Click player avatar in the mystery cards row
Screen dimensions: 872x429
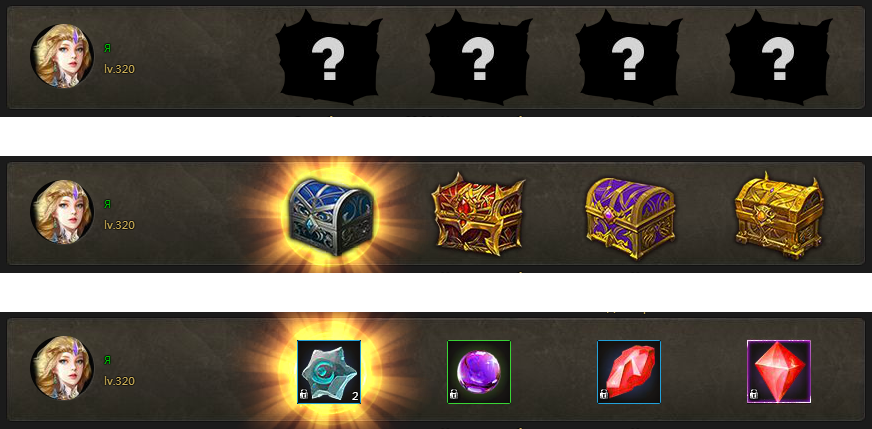coord(62,56)
